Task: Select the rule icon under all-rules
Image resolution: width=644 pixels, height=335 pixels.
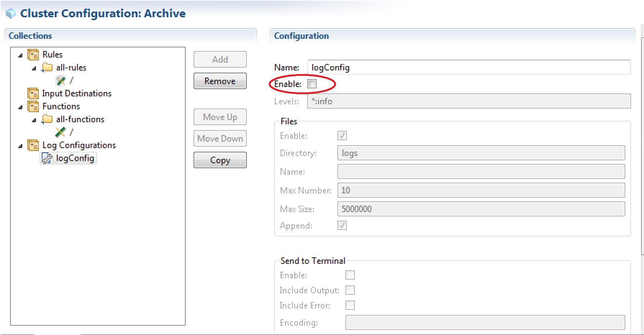Action: (60, 81)
